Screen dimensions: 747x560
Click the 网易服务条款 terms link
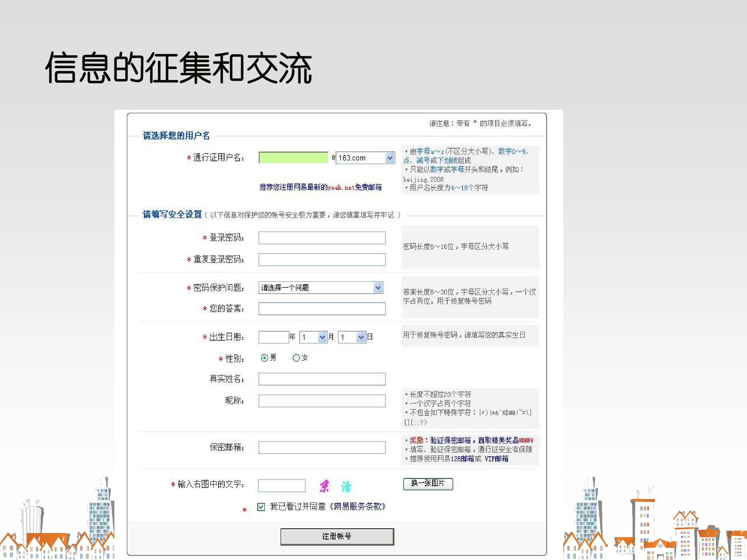[x=358, y=506]
